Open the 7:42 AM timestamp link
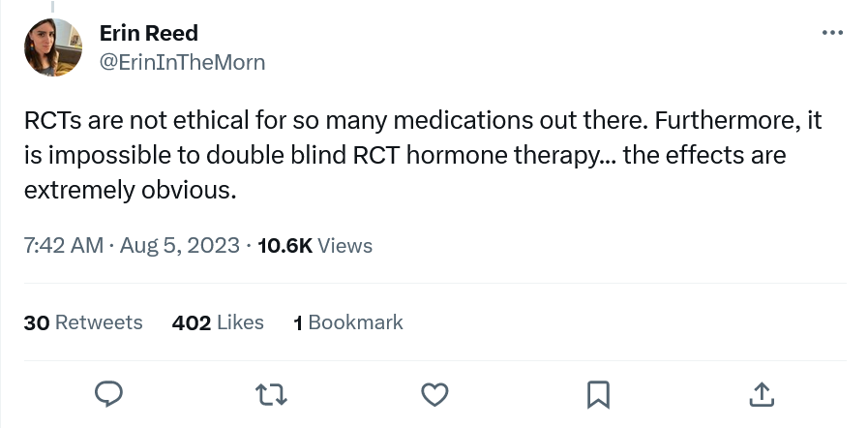This screenshot has height=428, width=868. point(63,245)
